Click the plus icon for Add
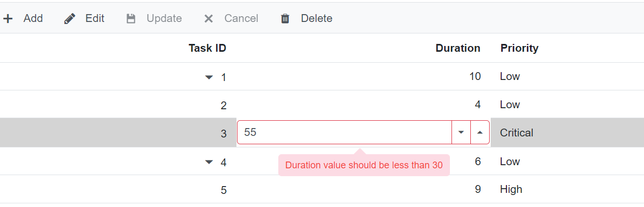644x207 pixels. (x=8, y=19)
